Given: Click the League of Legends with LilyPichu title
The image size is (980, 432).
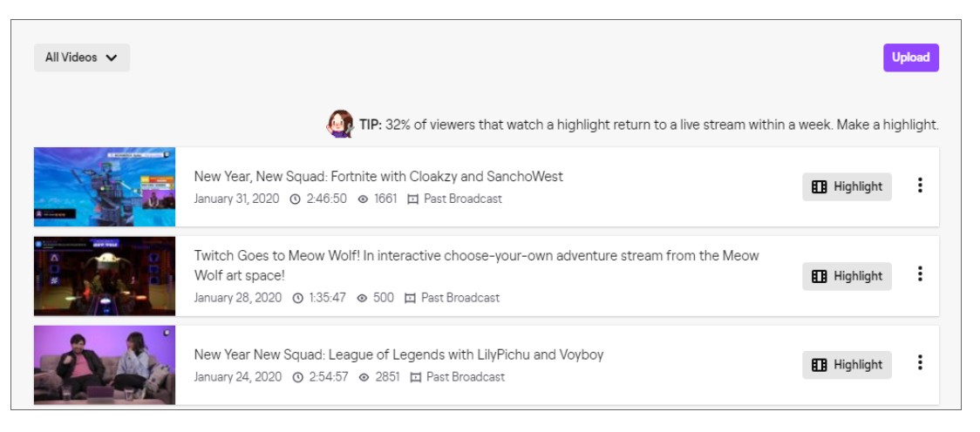Looking at the screenshot, I should (398, 355).
